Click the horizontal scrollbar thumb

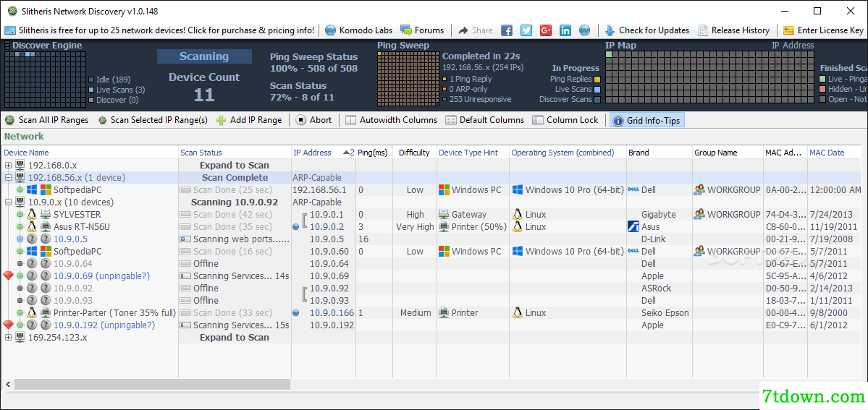click(x=152, y=384)
